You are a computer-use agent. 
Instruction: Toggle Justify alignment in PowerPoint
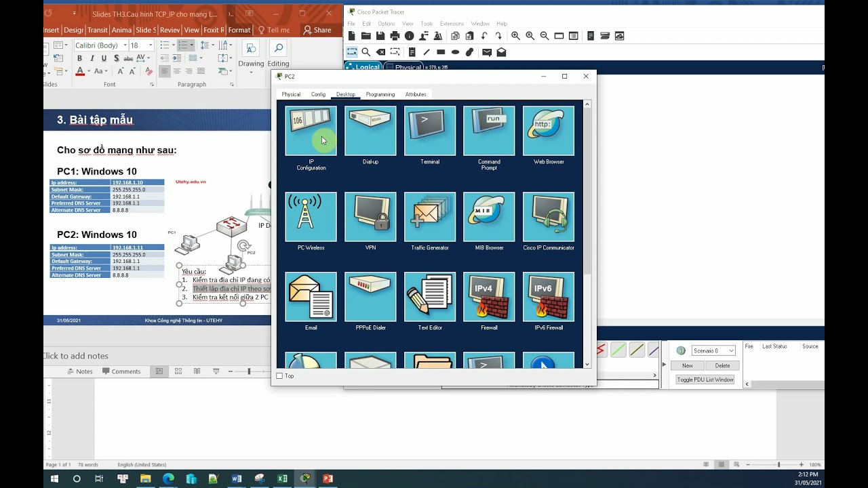201,71
